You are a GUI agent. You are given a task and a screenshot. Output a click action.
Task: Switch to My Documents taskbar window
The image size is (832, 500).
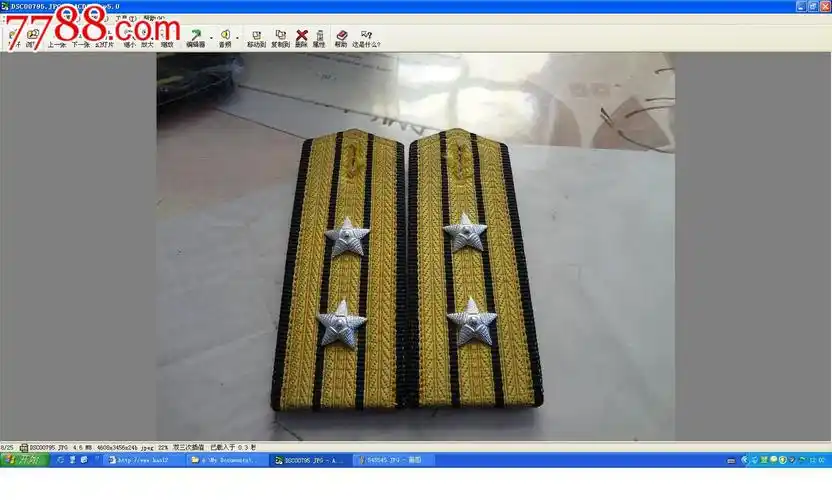click(x=228, y=460)
